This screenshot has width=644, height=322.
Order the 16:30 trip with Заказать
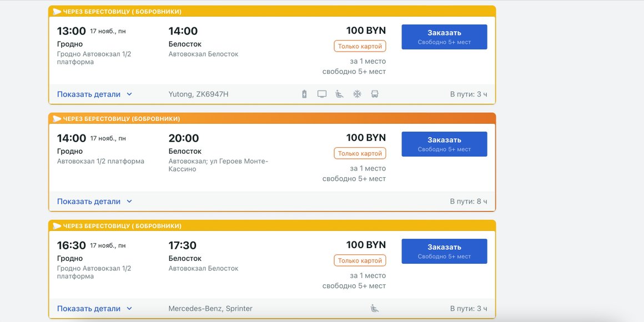[444, 251]
